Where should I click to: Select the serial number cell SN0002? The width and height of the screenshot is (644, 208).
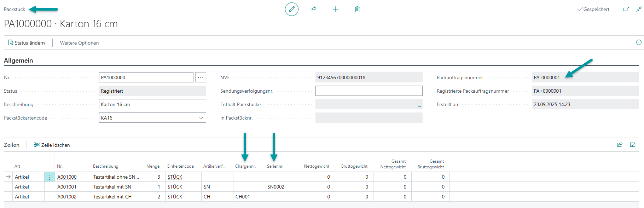[x=276, y=187]
